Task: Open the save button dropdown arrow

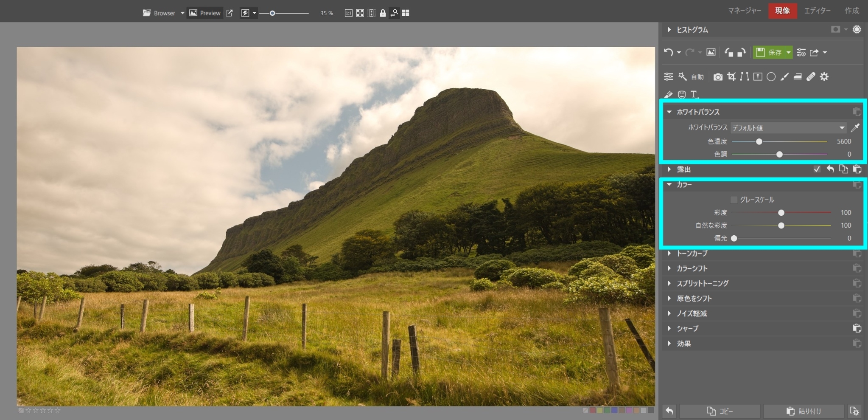Action: click(x=788, y=52)
